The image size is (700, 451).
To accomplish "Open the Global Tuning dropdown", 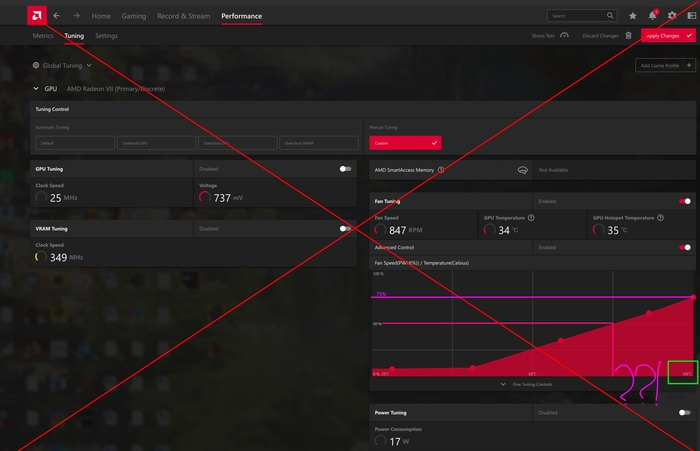I will click(62, 65).
